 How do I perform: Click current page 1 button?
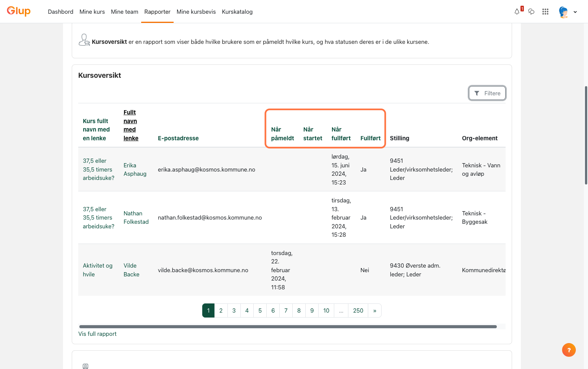pyautogui.click(x=208, y=310)
